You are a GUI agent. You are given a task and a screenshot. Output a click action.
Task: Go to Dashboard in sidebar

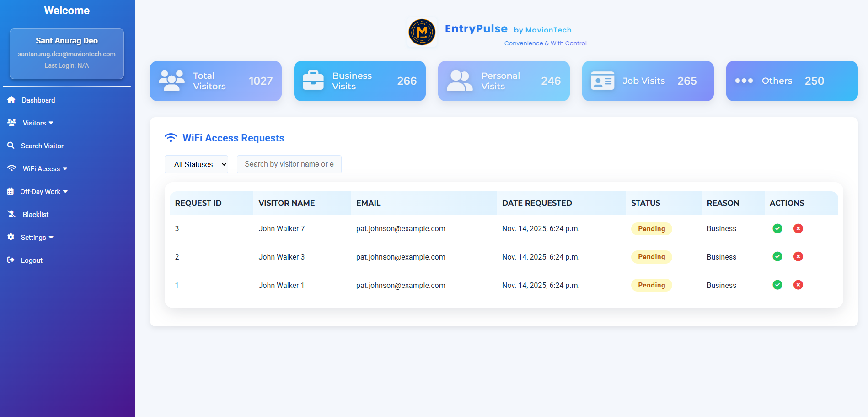pos(38,100)
